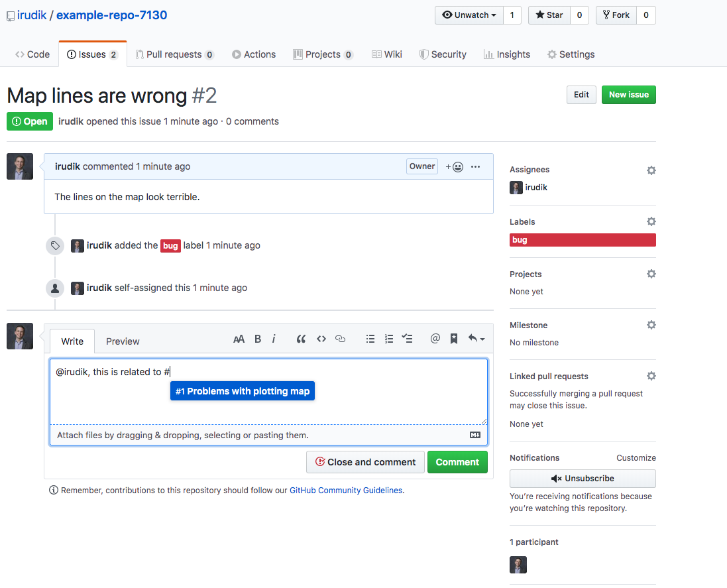The image size is (727, 588).
Task: Add a bulleted list to the comment
Action: (x=370, y=339)
